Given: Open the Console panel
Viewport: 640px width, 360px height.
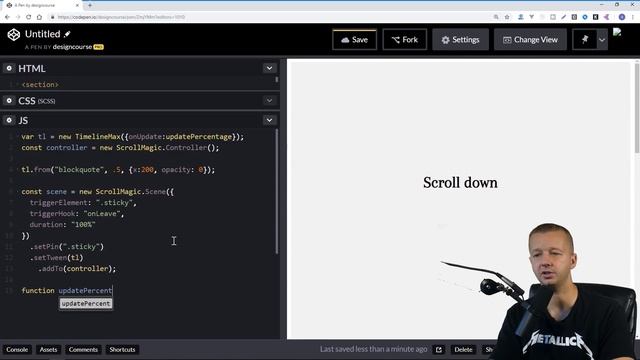Looking at the screenshot, I should (x=17, y=349).
